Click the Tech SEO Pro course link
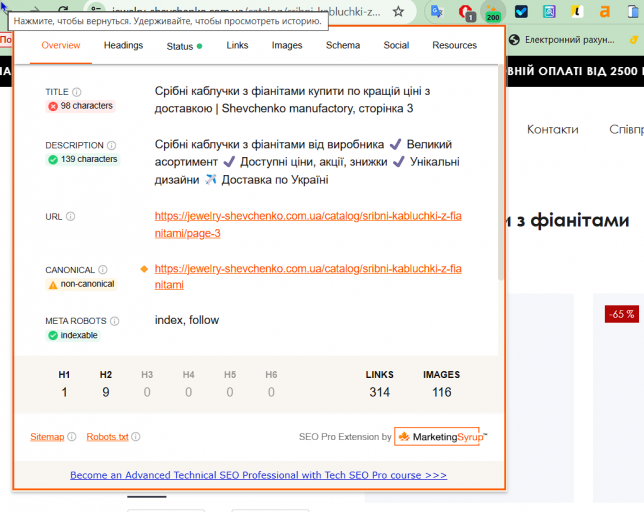The width and height of the screenshot is (644, 512). [258, 475]
